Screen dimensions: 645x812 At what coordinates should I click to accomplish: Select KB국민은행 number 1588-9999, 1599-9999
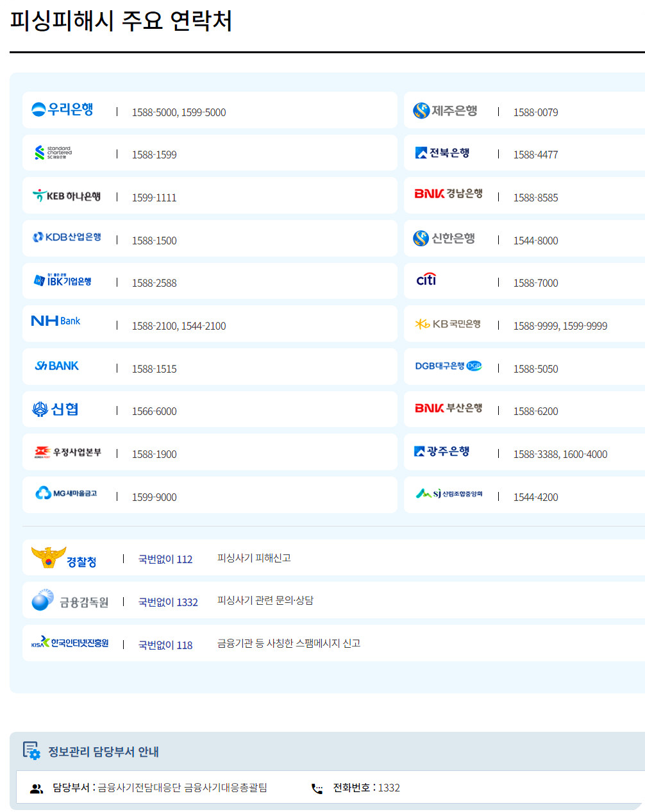click(560, 326)
